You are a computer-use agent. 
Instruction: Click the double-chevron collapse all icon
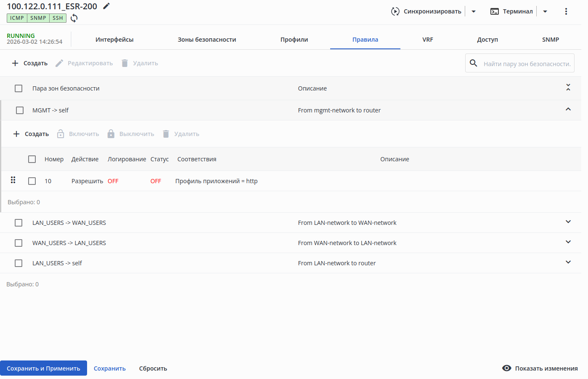point(568,88)
